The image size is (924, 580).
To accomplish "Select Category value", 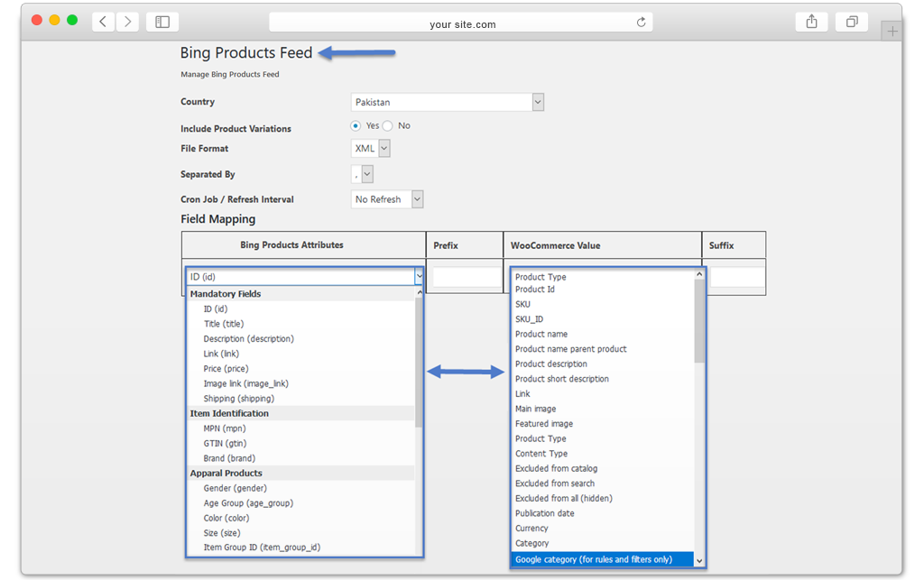I will pyautogui.click(x=531, y=543).
